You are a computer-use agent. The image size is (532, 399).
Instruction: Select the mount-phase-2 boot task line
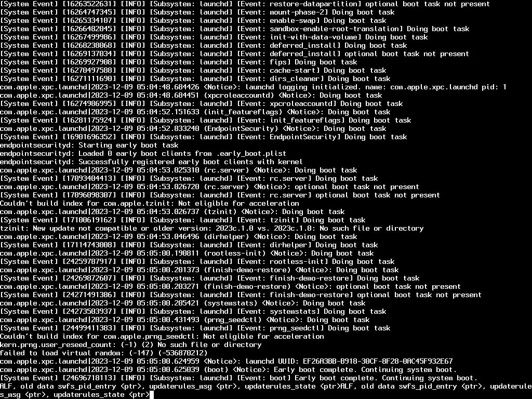point(197,12)
